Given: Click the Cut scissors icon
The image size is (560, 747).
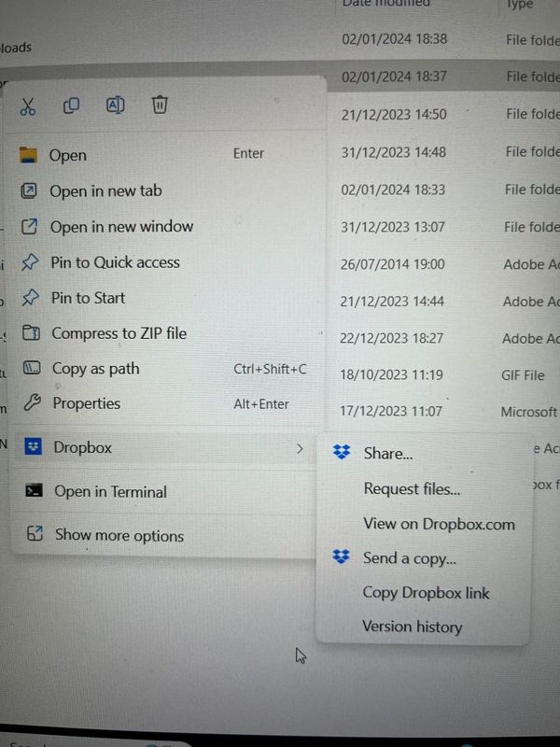Looking at the screenshot, I should pyautogui.click(x=28, y=106).
